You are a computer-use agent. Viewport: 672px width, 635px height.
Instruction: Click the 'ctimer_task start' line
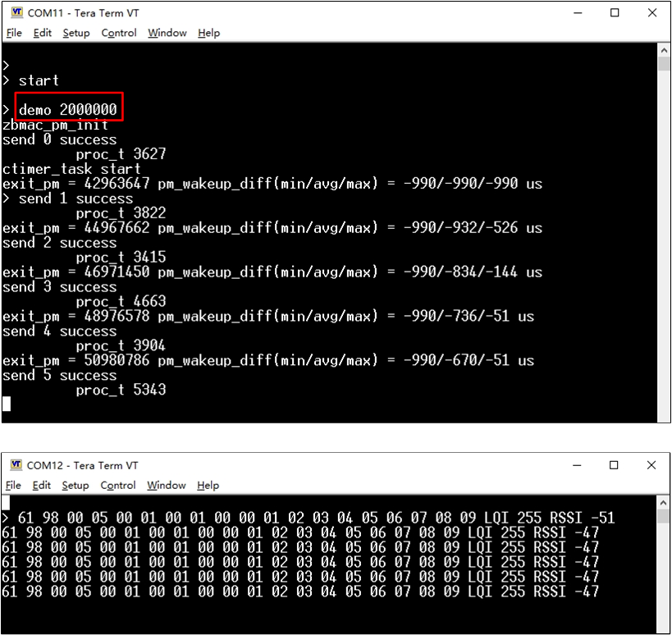point(71,169)
